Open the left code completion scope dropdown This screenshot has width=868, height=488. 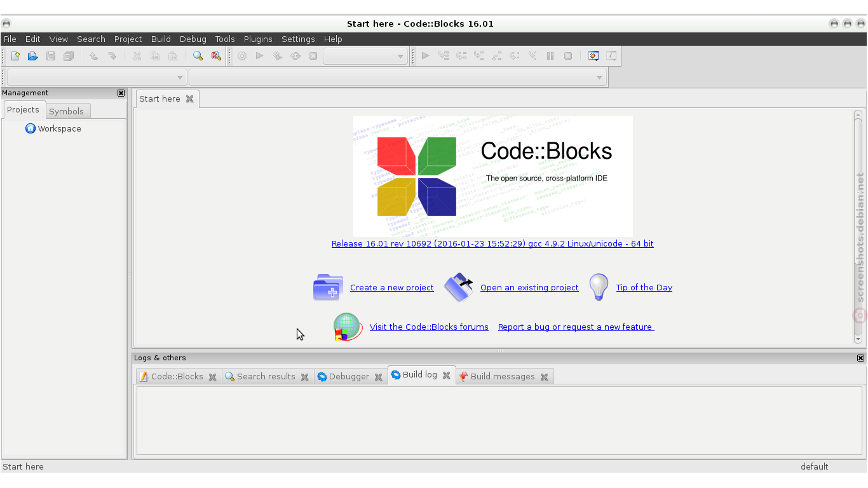tap(97, 78)
